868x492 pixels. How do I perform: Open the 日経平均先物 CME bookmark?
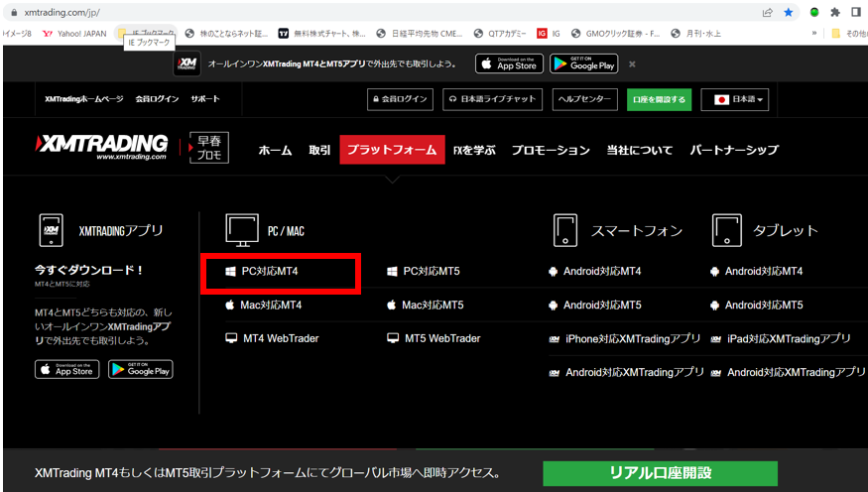click(x=419, y=34)
